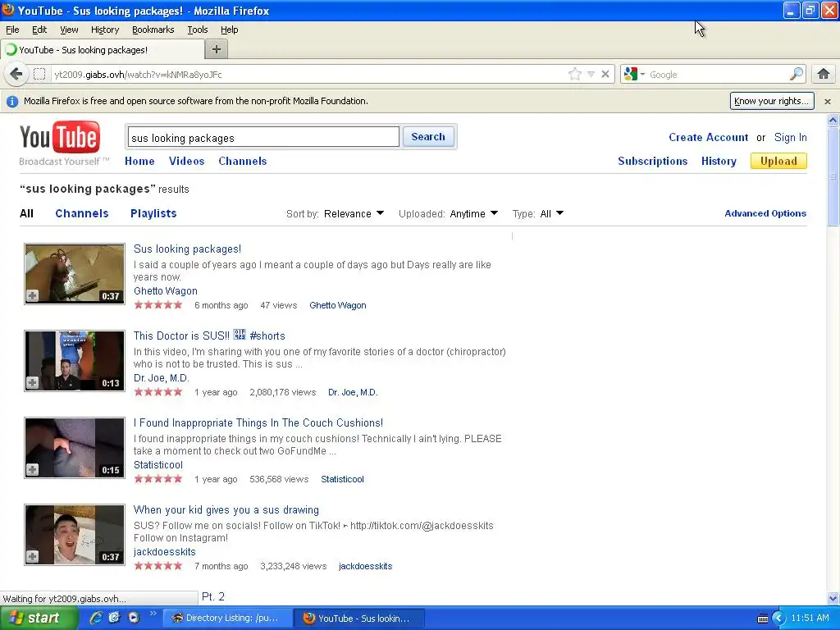The image size is (840, 630).
Task: Switch to Directory Listing taskbar window
Action: click(x=228, y=618)
